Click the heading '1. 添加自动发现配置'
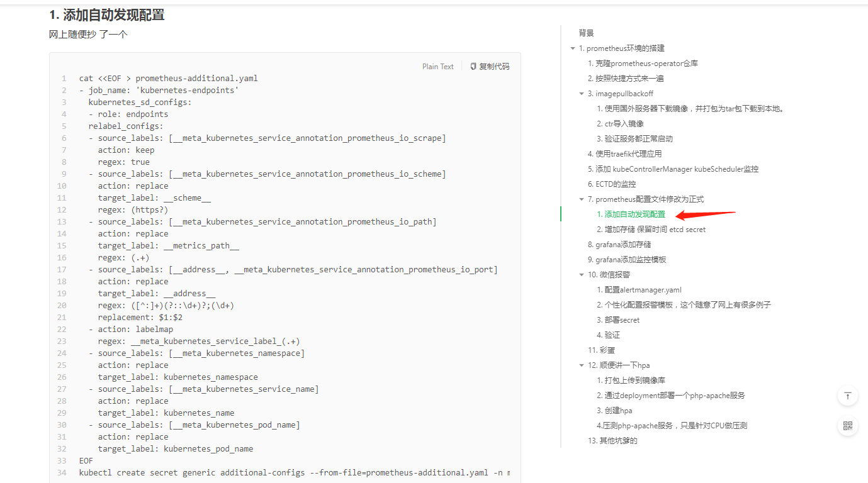The height and width of the screenshot is (483, 868). [x=106, y=14]
